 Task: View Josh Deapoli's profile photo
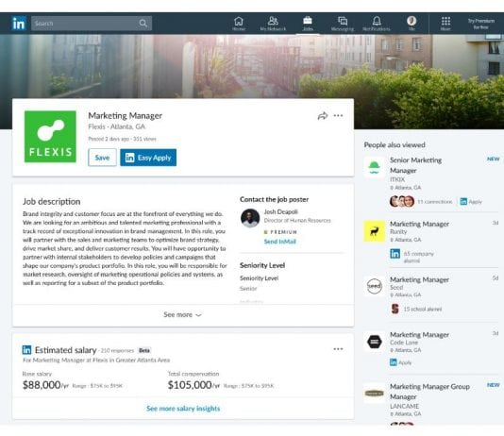250,218
